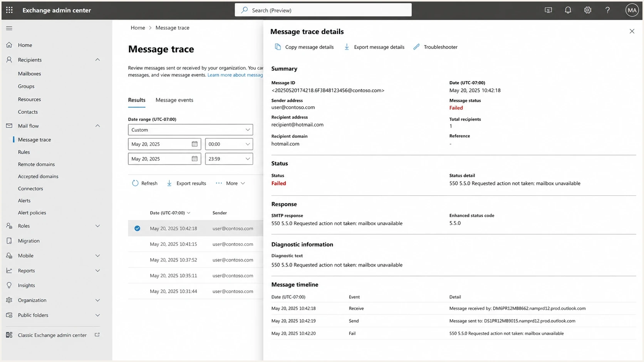Collapse the navigation hamburger menu
The height and width of the screenshot is (362, 644).
pos(9,28)
